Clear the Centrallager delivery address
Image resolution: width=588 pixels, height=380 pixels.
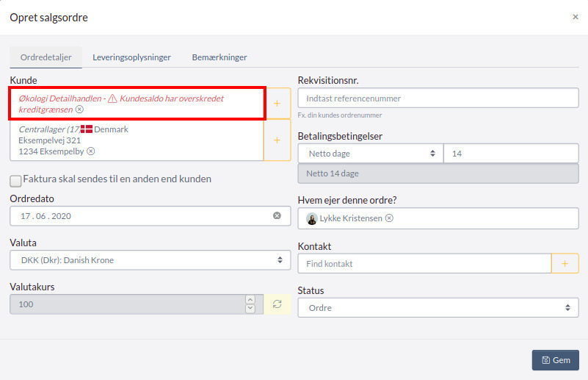[91, 151]
